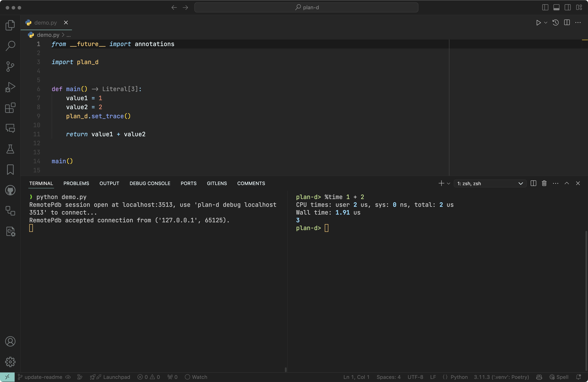Switch to the PROBLEMS tab
Viewport: 588px width, 382px height.
click(76, 183)
